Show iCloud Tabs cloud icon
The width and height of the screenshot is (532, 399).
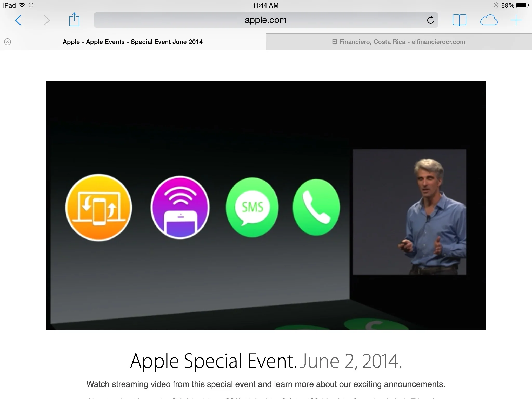point(489,20)
